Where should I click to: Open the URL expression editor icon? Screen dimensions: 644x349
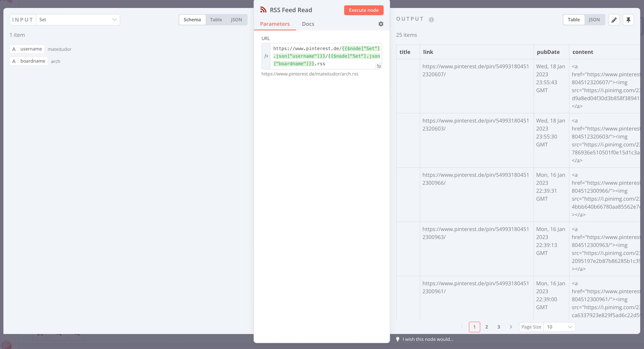379,66
